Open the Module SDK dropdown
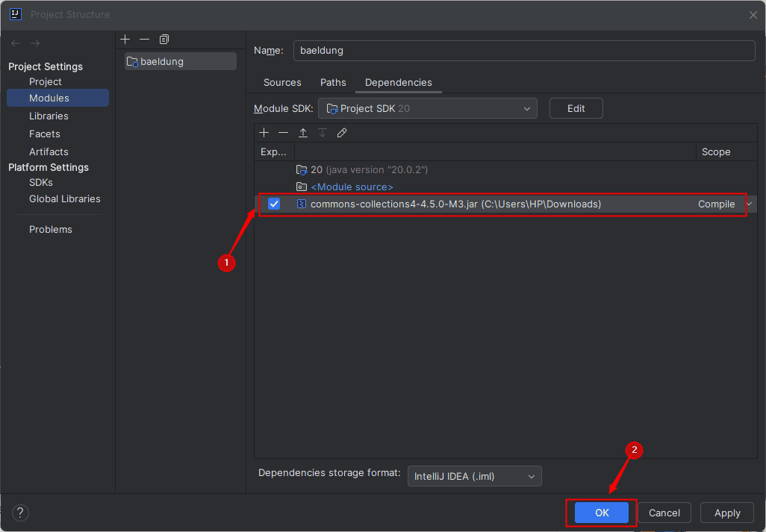766x532 pixels. [428, 108]
